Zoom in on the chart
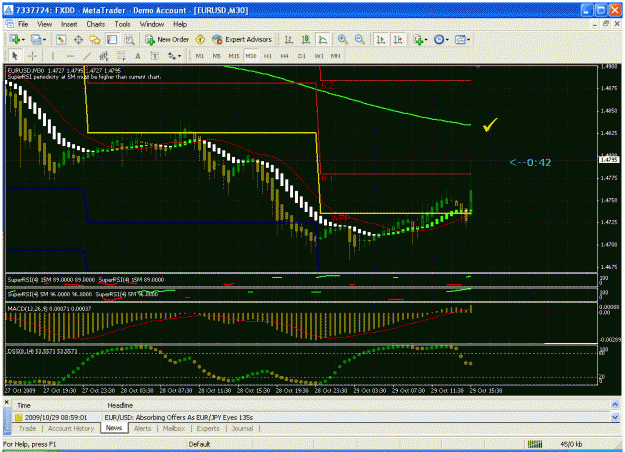The height and width of the screenshot is (452, 625). click(x=342, y=39)
